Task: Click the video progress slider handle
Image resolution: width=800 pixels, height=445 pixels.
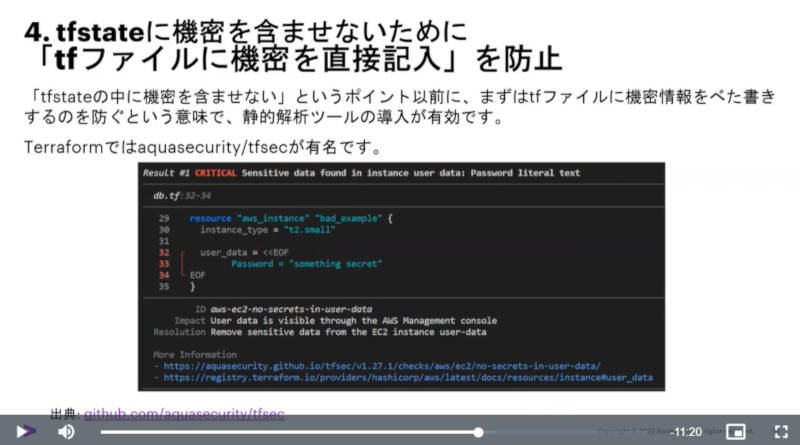Action: (x=478, y=432)
